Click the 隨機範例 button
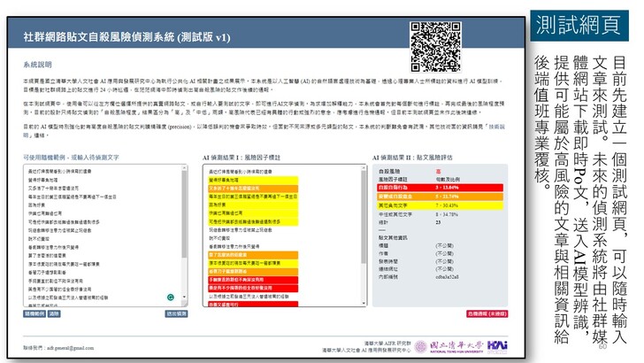 coord(34,313)
